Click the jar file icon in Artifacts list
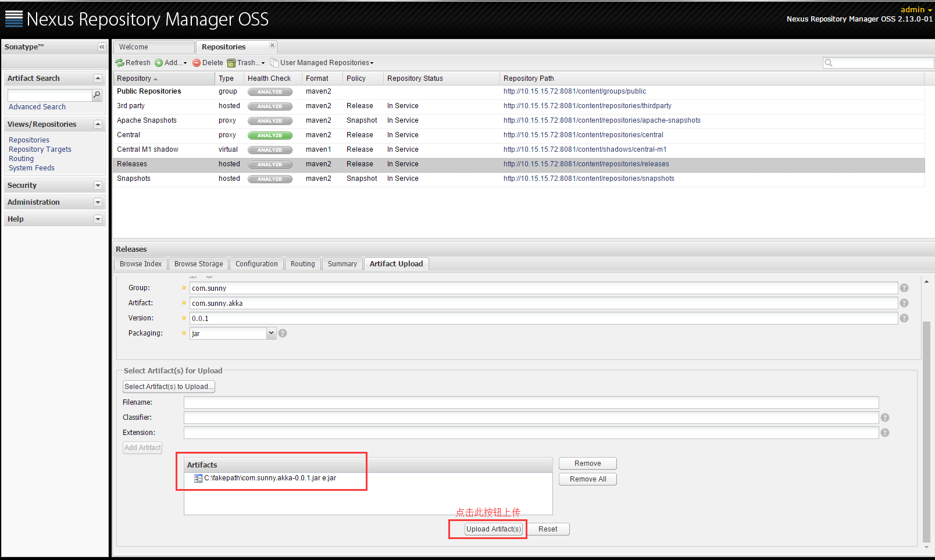 [x=198, y=479]
